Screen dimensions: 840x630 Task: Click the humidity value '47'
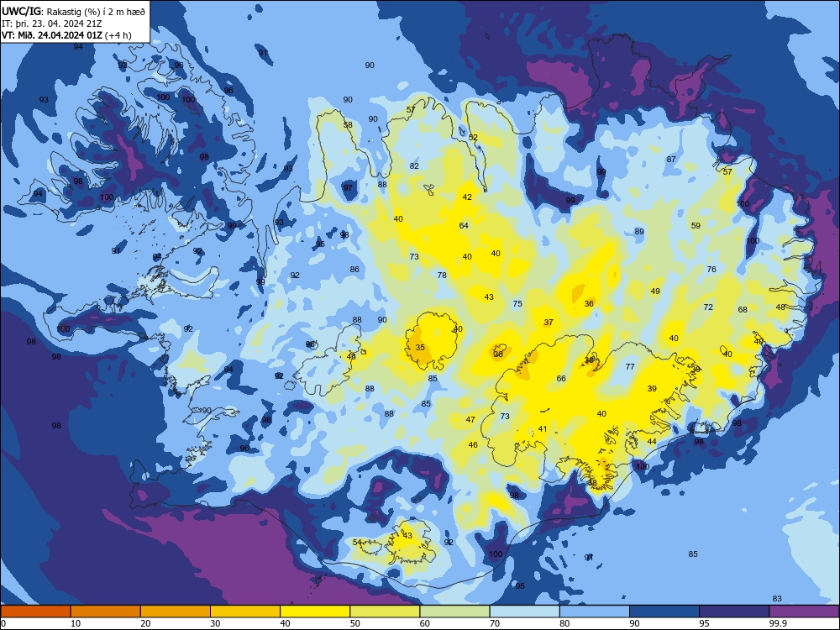coord(470,419)
